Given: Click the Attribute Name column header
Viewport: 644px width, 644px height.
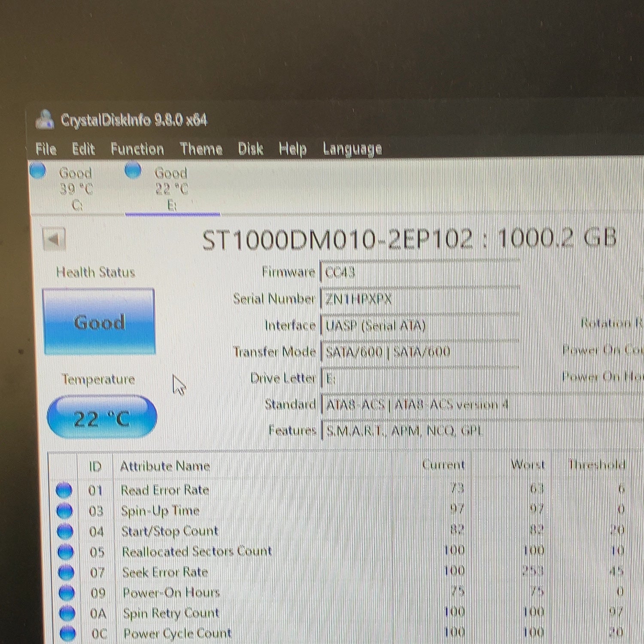Looking at the screenshot, I should 165,466.
